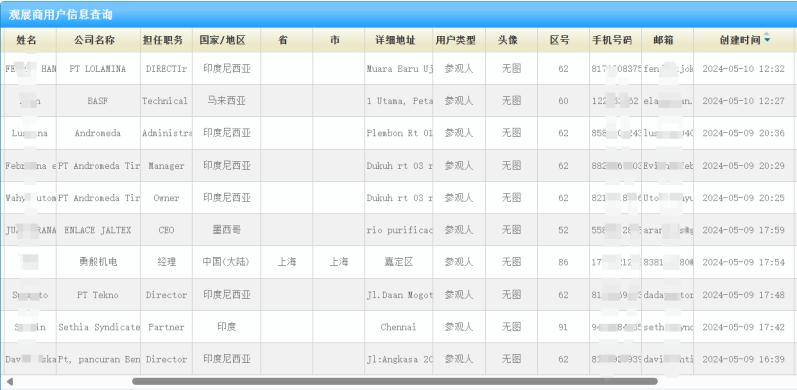This screenshot has width=797, height=390.
Task: Click the horizontal scrollbar thumb
Action: 394,381
